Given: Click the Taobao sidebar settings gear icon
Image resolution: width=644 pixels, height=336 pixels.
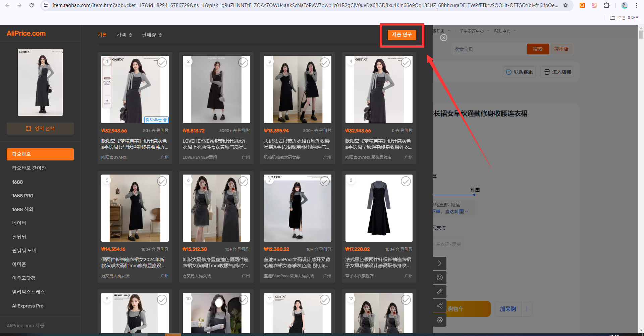Looking at the screenshot, I should point(440,320).
